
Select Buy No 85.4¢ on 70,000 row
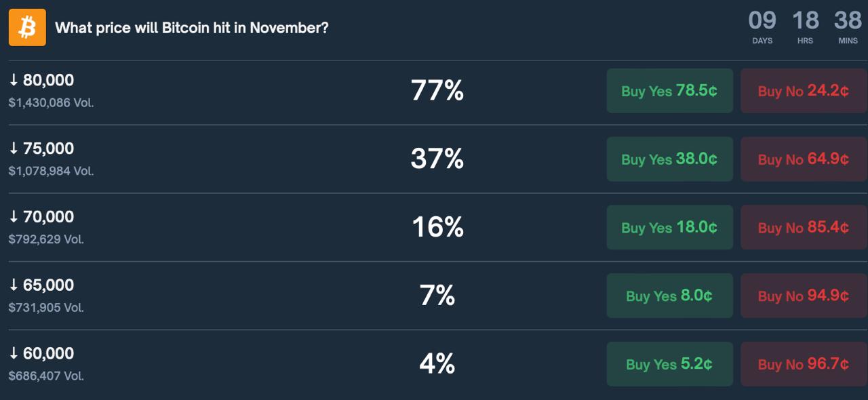pos(803,227)
